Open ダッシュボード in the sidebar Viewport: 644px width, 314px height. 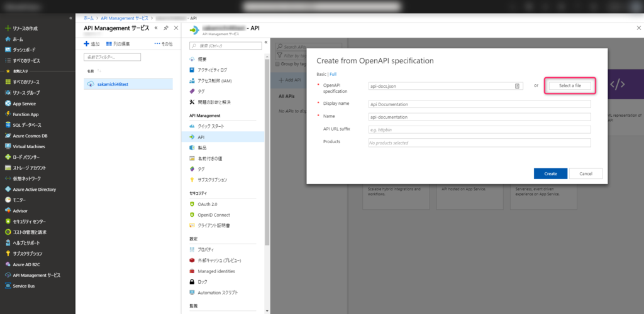(21, 50)
